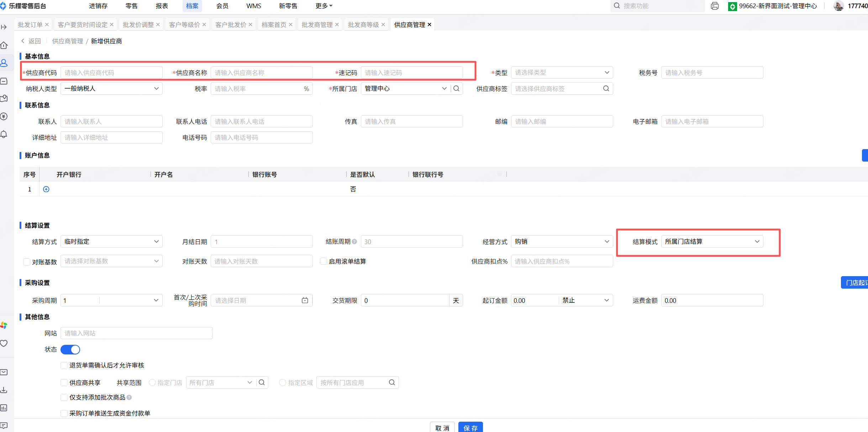This screenshot has width=868, height=432.
Task: Open the 进销存 top menu
Action: pos(98,6)
